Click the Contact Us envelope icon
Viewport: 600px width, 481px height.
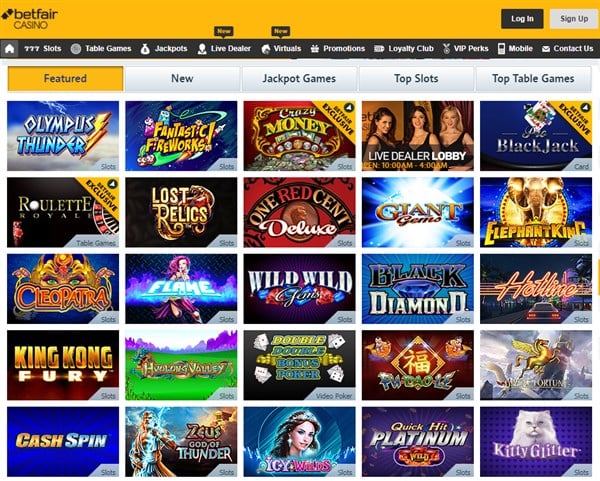pos(546,49)
